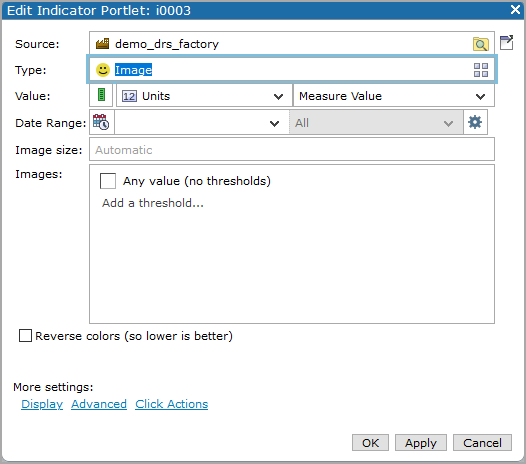Click the Apply button

point(421,443)
